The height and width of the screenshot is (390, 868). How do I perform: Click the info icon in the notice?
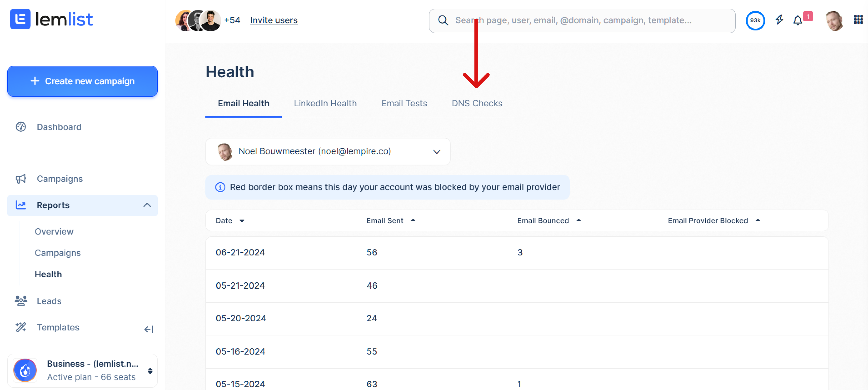220,187
